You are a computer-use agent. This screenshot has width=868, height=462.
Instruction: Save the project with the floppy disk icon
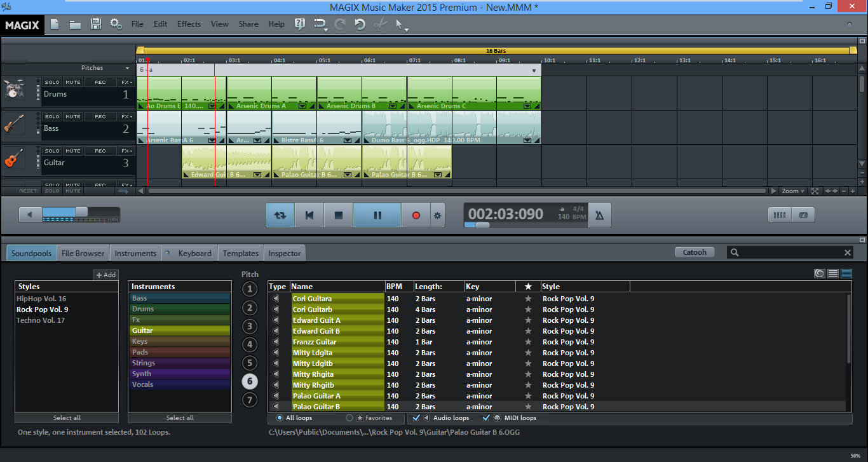[96, 24]
